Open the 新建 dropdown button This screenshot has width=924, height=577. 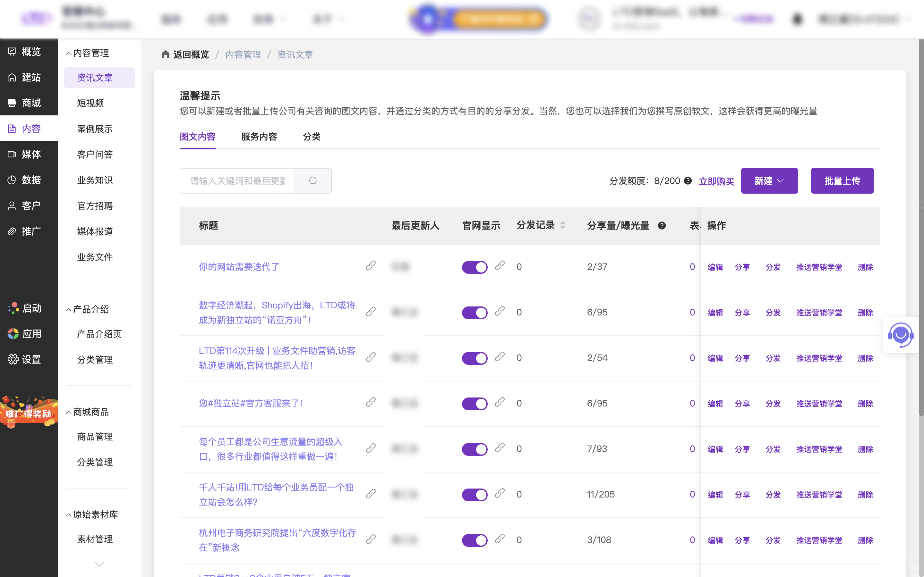[x=769, y=180]
